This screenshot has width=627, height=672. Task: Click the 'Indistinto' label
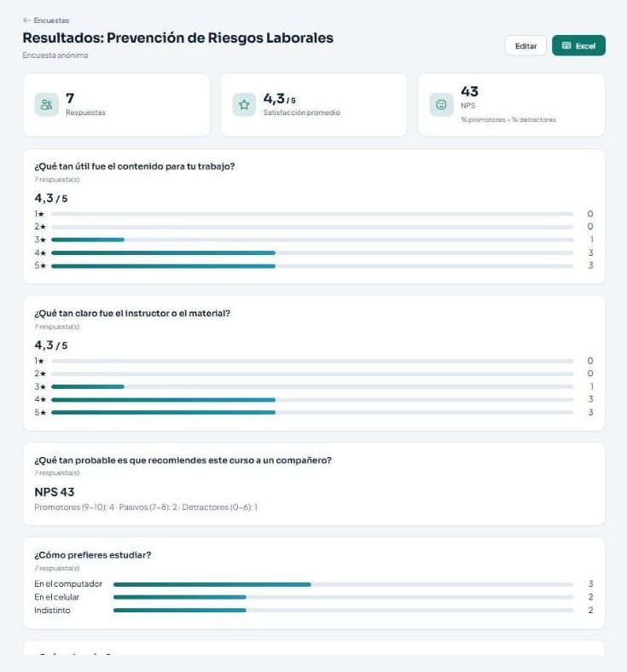click(x=52, y=610)
